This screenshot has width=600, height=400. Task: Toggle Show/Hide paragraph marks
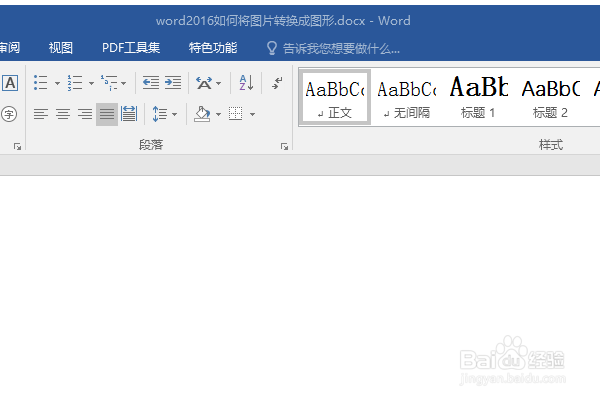[x=277, y=83]
